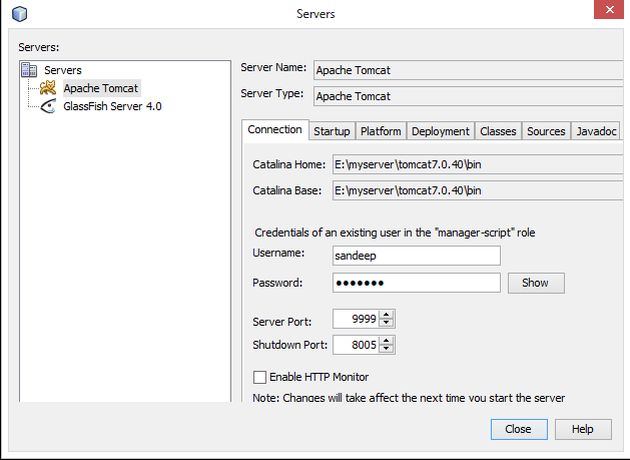Increase the Server Port value
The width and height of the screenshot is (630, 460).
pos(388,316)
